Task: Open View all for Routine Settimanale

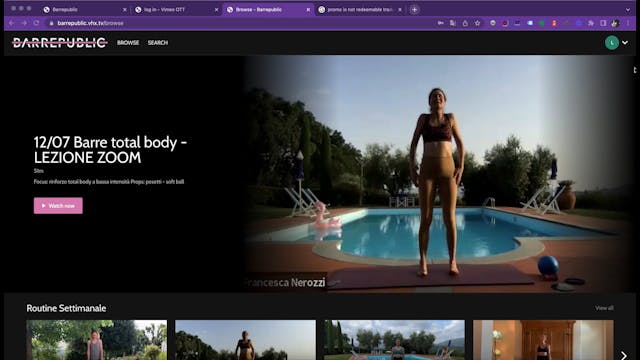Action: click(x=604, y=308)
